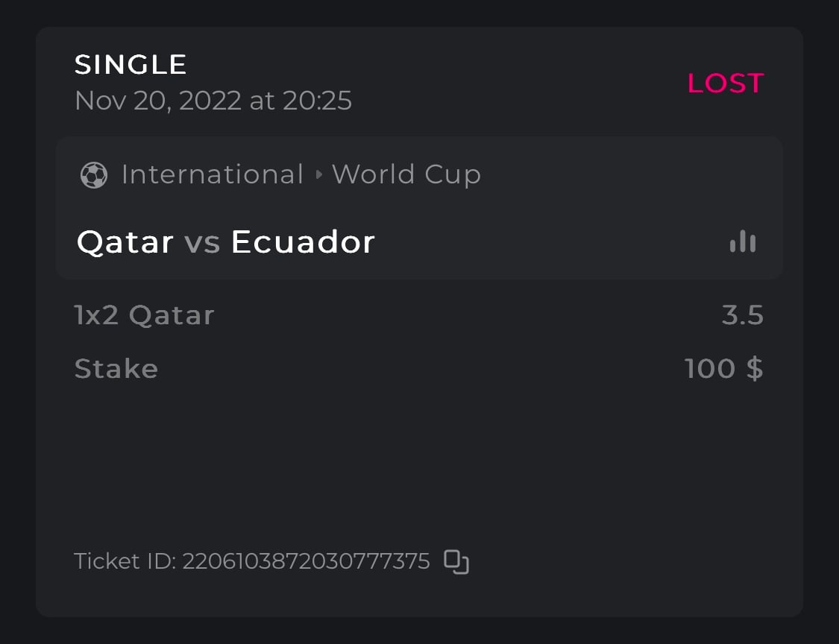Select the Ecuador team name
The height and width of the screenshot is (644, 839).
point(303,242)
